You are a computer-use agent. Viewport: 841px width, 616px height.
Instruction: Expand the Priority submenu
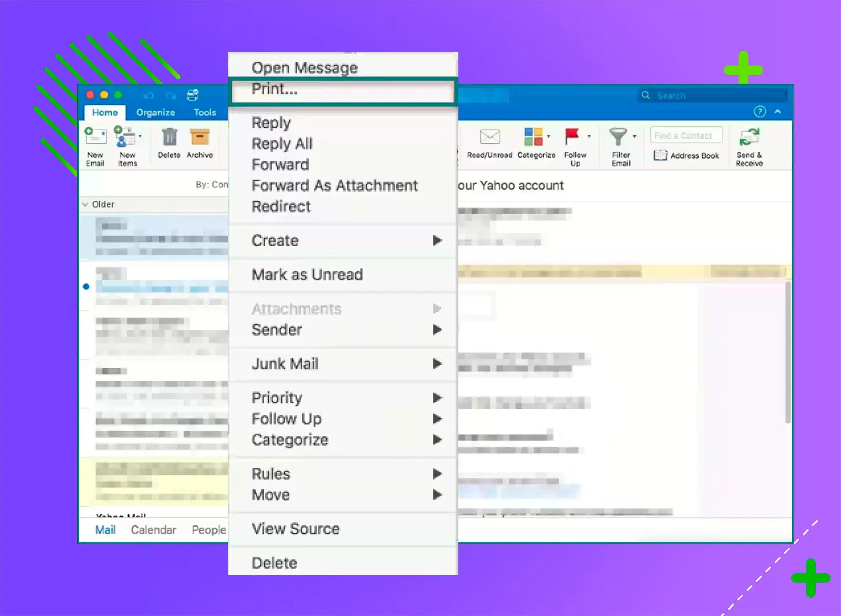(x=343, y=398)
